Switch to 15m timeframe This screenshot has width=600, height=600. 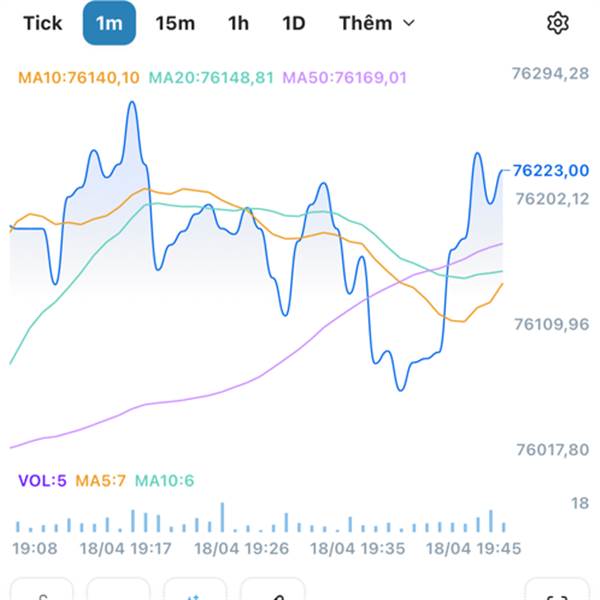click(175, 23)
